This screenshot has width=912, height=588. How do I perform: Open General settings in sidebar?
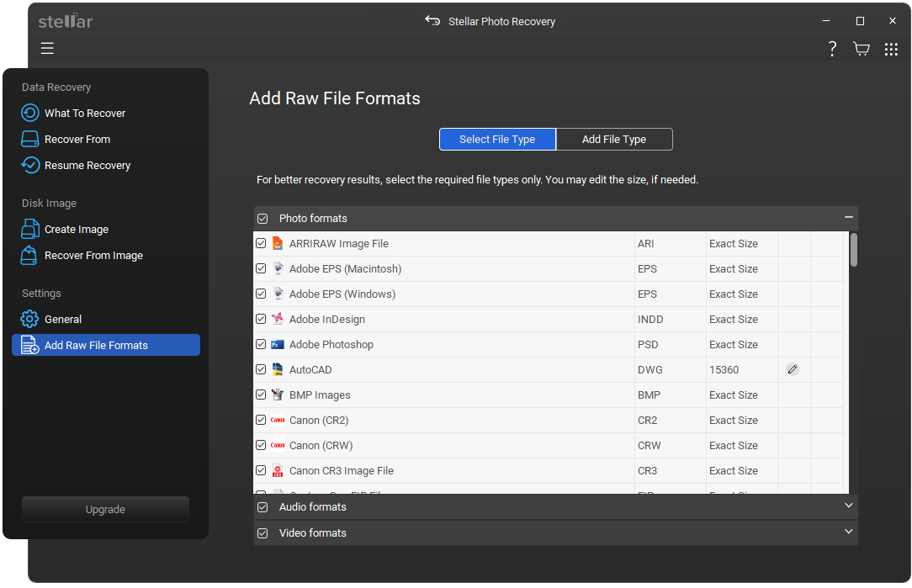click(x=63, y=319)
